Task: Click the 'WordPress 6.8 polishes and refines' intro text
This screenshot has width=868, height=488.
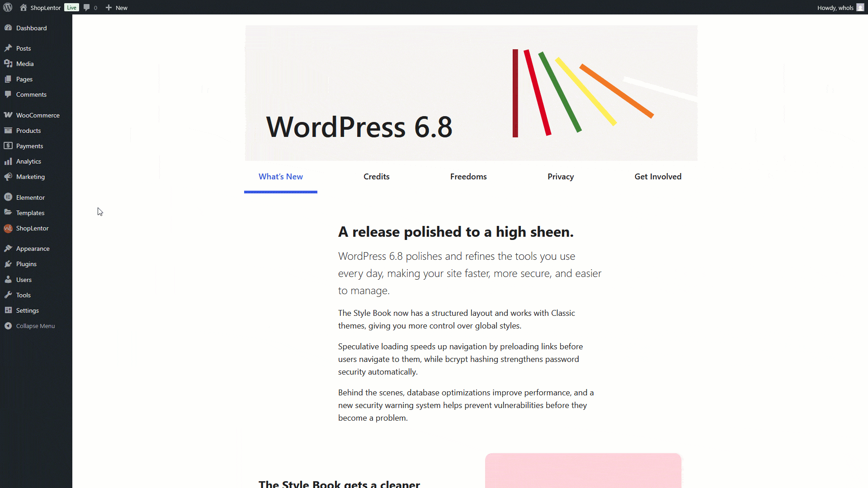Action: pos(470,273)
